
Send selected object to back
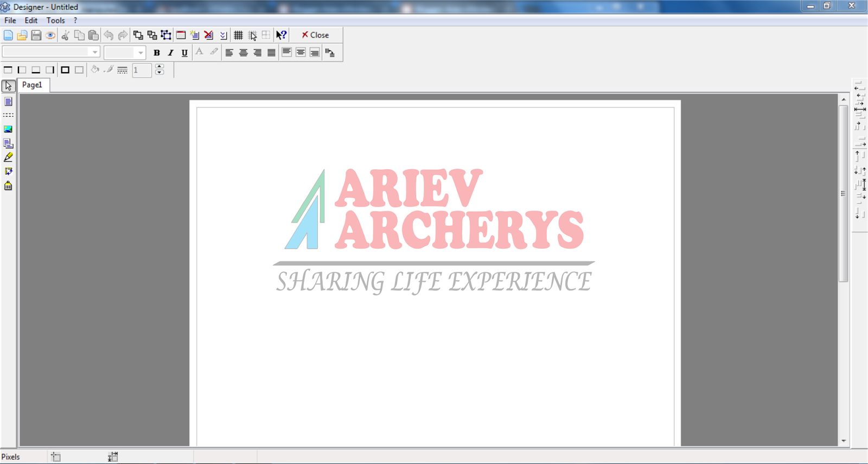tap(152, 35)
